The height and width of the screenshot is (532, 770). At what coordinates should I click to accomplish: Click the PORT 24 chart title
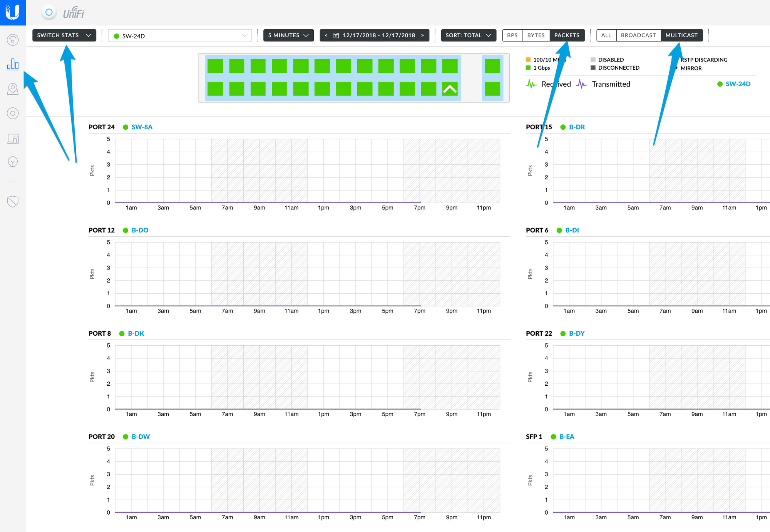[x=102, y=127]
